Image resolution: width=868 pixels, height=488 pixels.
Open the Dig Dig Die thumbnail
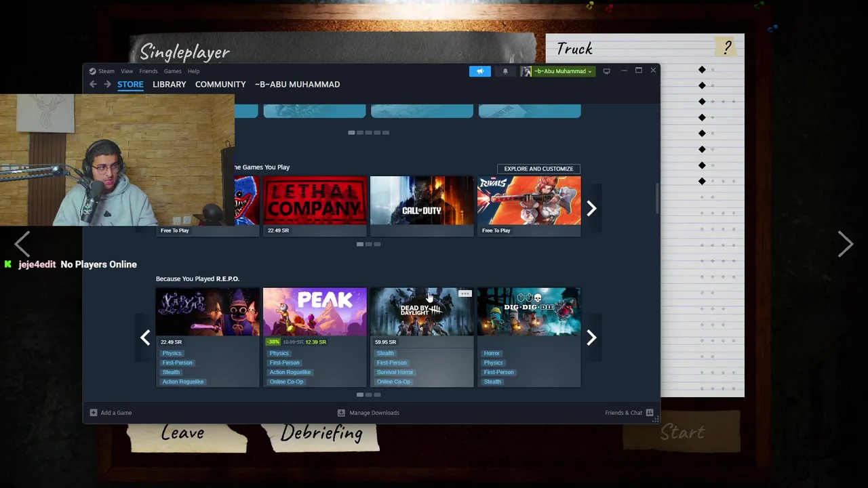click(x=529, y=312)
